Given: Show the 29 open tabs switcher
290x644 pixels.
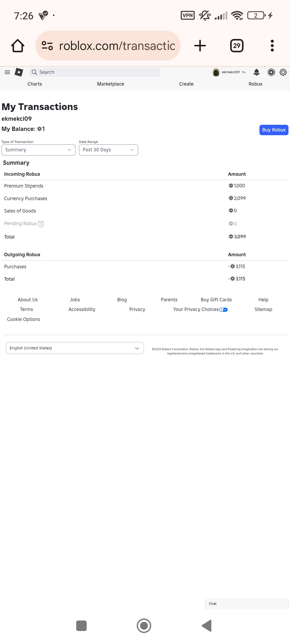Looking at the screenshot, I should [237, 46].
